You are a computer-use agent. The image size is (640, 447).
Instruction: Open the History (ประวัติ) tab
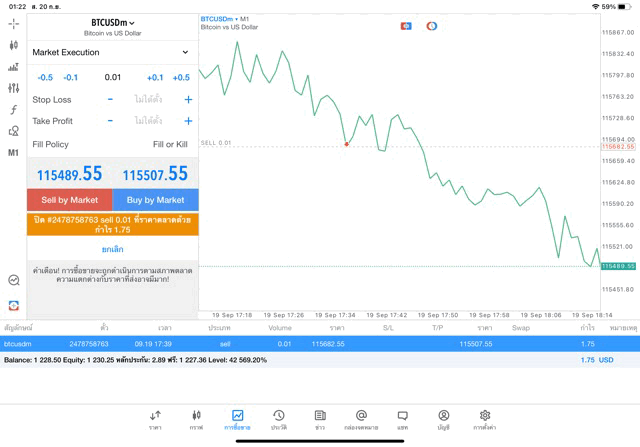pyautogui.click(x=278, y=419)
